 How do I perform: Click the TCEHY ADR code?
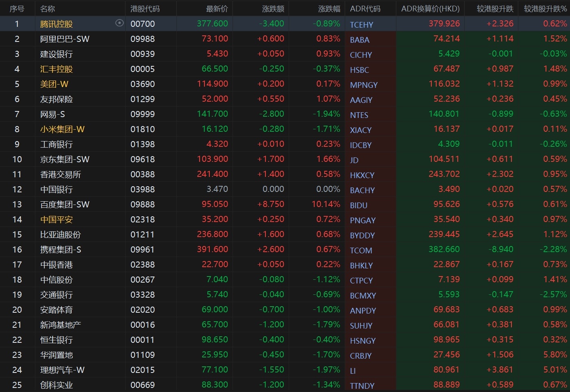[x=361, y=25]
